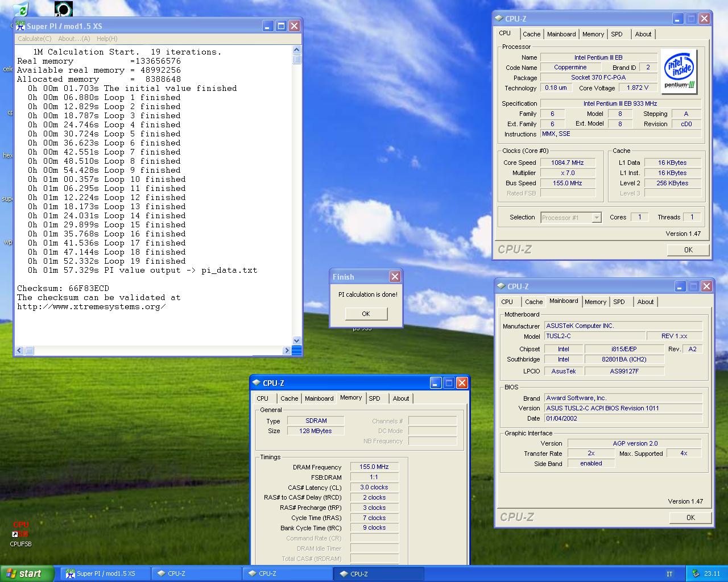Open the Calculate(C) menu
This screenshot has height=582, width=728.
(x=34, y=39)
